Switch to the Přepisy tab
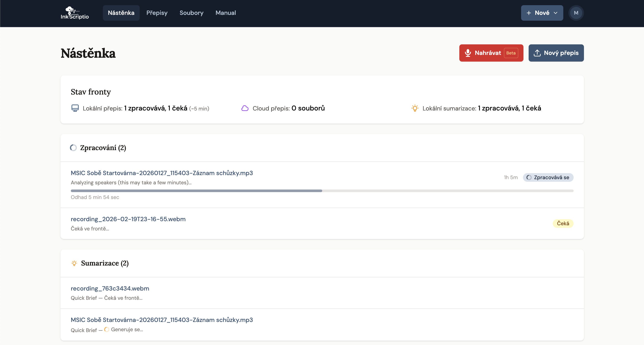The height and width of the screenshot is (345, 644). click(x=157, y=13)
